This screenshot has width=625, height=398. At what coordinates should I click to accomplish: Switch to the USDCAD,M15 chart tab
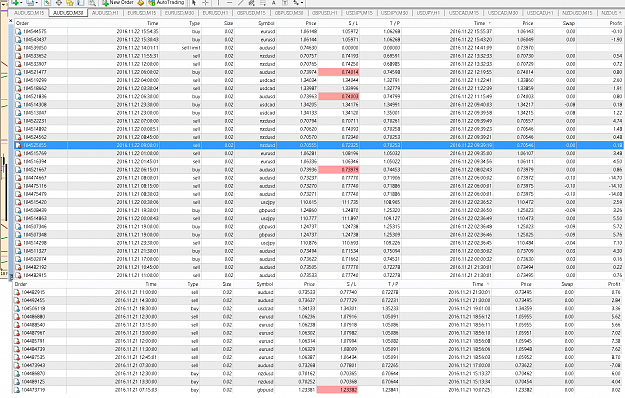click(x=464, y=13)
